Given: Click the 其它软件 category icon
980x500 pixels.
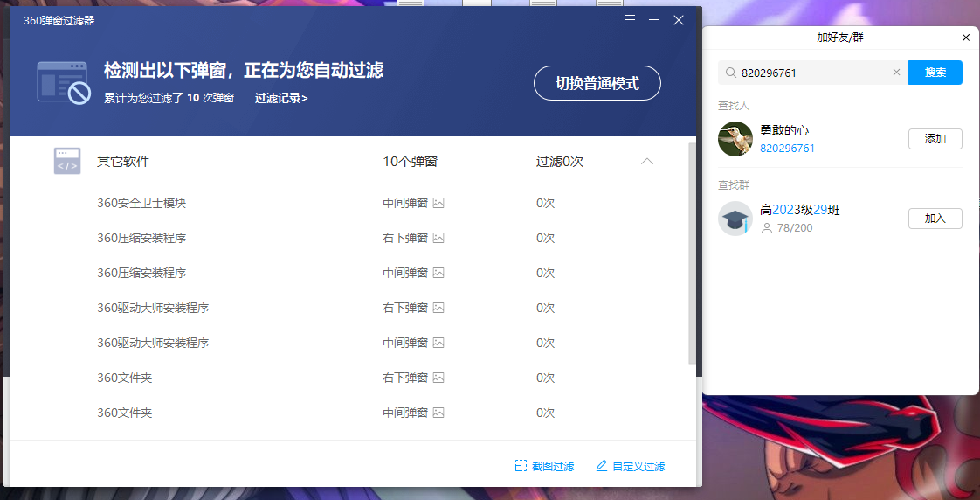Looking at the screenshot, I should coord(67,161).
